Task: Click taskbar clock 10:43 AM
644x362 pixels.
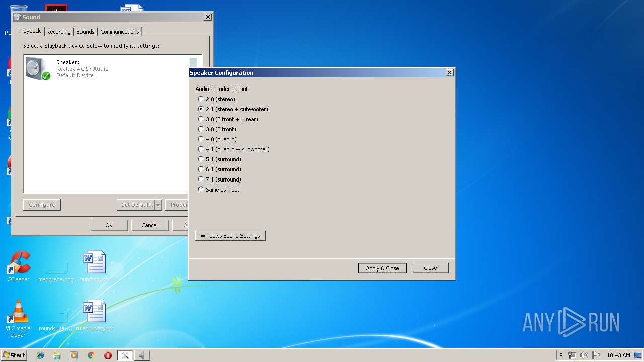Action: tap(618, 355)
